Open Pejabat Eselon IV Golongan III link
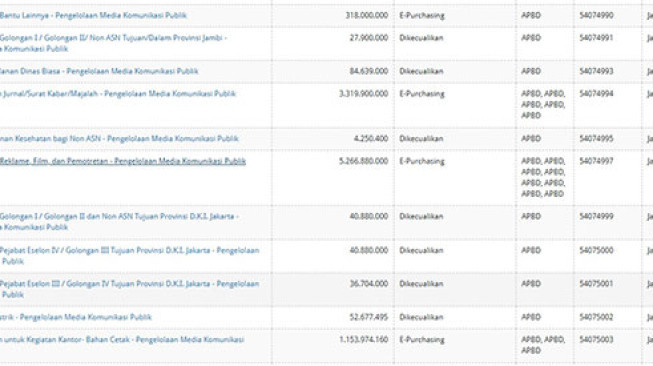The image size is (653, 366). 130,256
